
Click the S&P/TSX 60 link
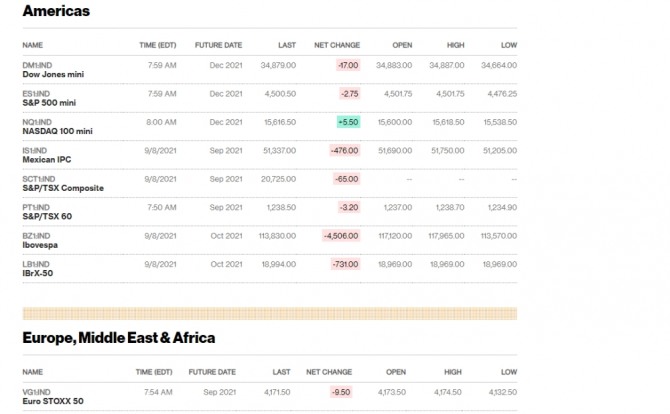pyautogui.click(x=46, y=216)
